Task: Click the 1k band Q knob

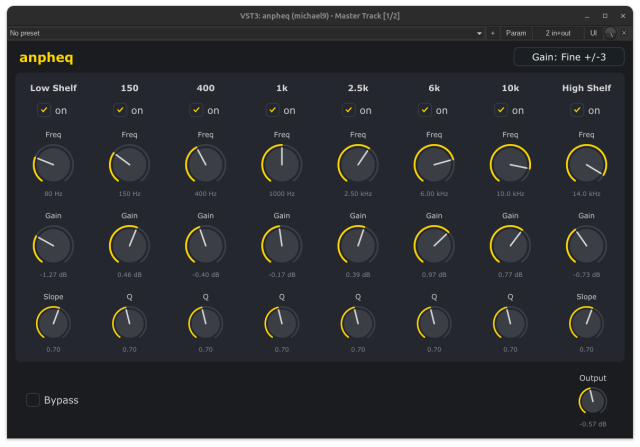Action: tap(282, 323)
